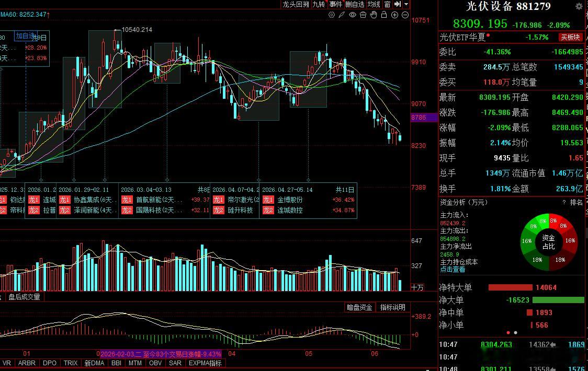
Task: Open chart settings gear icon
Action: coord(332,15)
